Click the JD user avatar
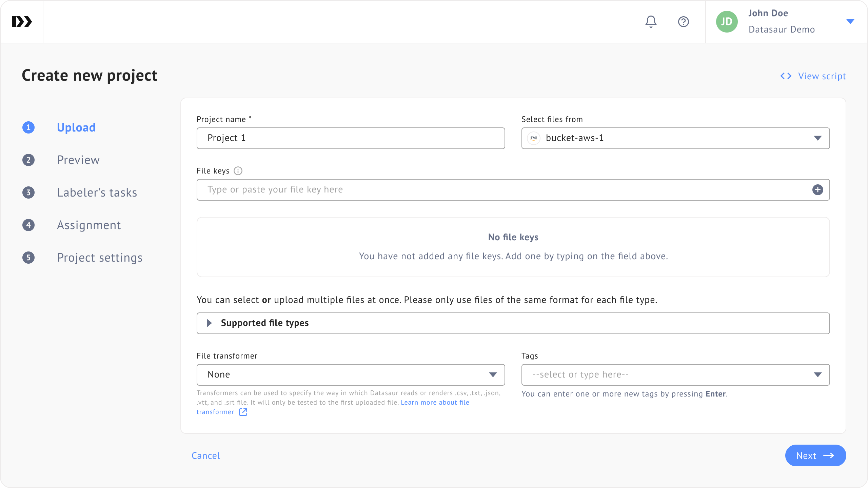This screenshot has height=488, width=868. 727,22
